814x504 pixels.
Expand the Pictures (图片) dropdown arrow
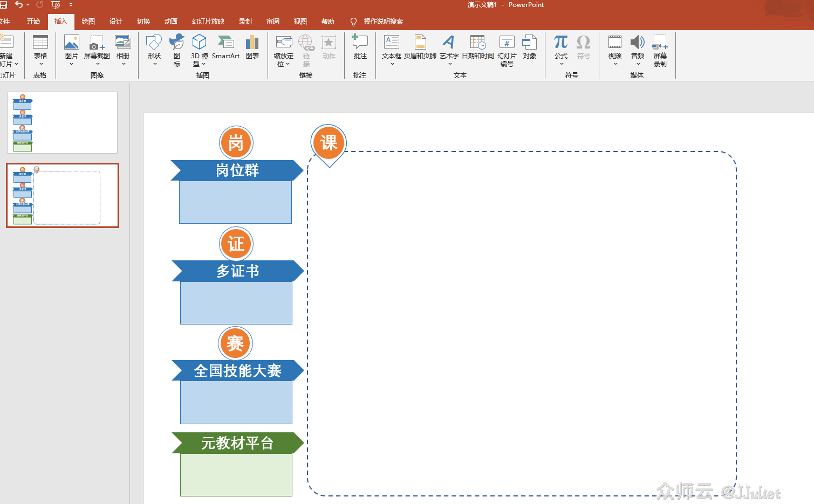point(71,64)
